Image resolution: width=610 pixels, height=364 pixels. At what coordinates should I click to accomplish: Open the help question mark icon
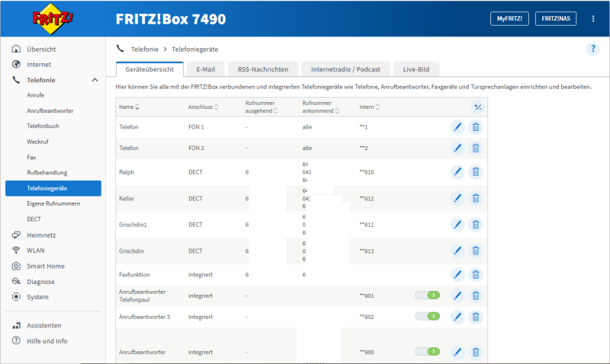(592, 49)
